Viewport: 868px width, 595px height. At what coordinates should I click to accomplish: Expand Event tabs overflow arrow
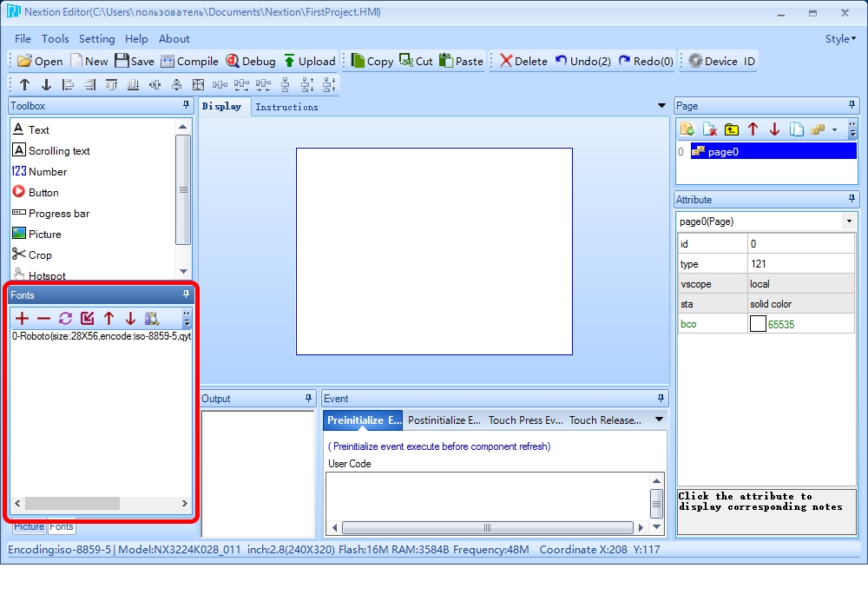(659, 420)
